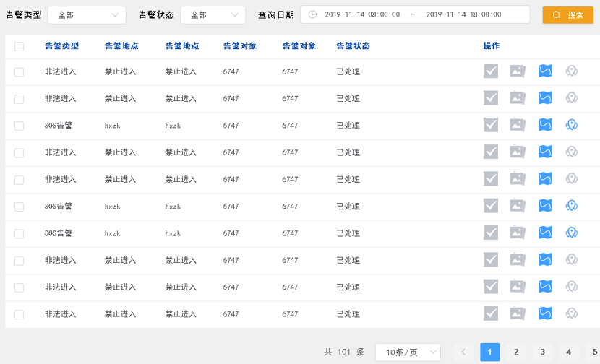The width and height of the screenshot is (600, 364).
Task: Select checkbox of first SOS告警 row
Action: 19,126
